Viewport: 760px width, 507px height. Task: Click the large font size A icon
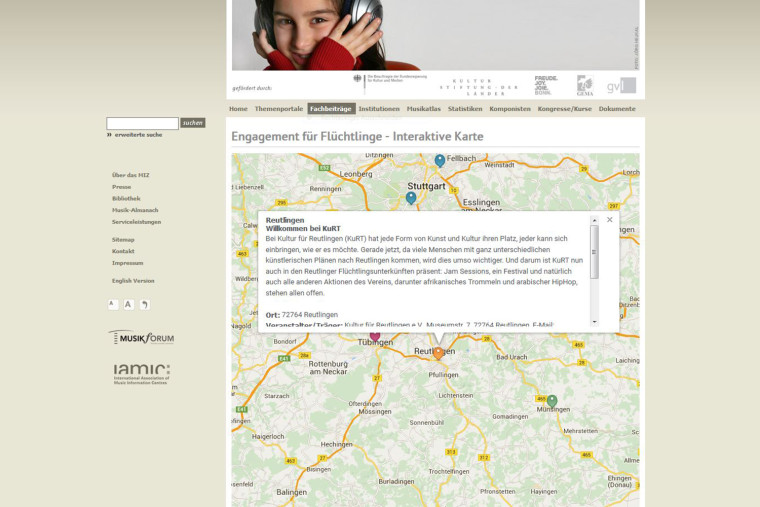point(128,304)
